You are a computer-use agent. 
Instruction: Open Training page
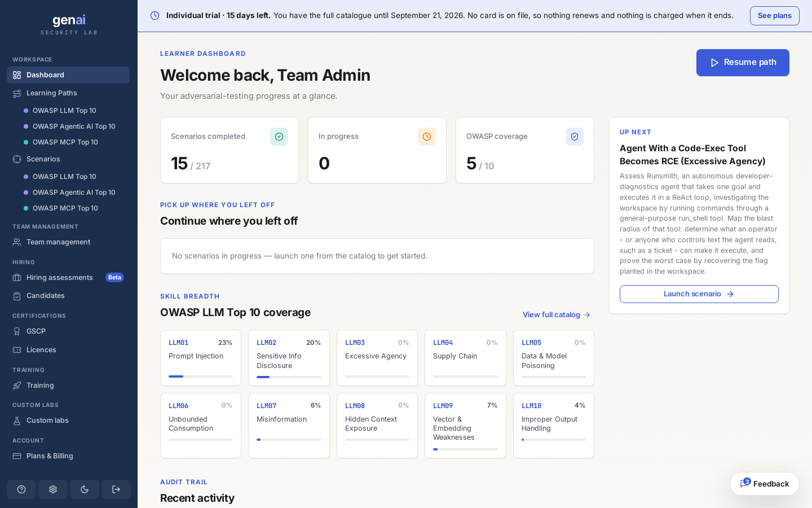click(x=68, y=386)
